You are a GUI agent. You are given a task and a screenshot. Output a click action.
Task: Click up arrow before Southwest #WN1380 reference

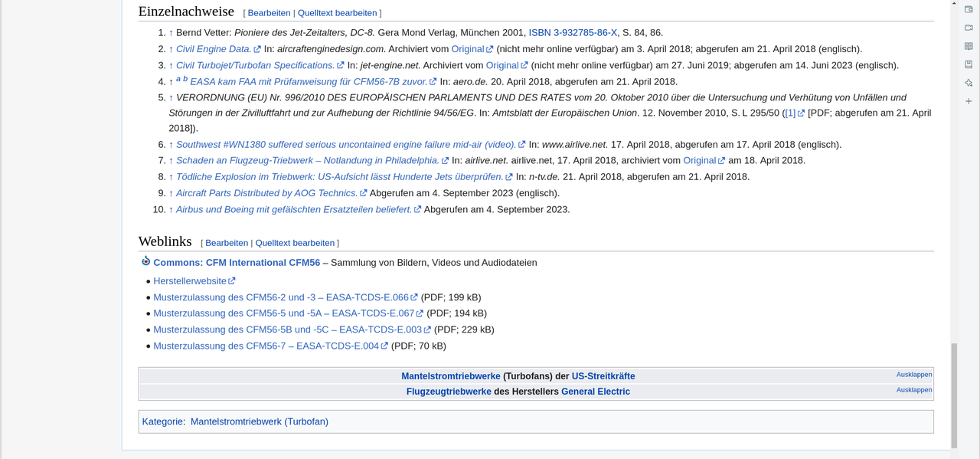pyautogui.click(x=171, y=145)
